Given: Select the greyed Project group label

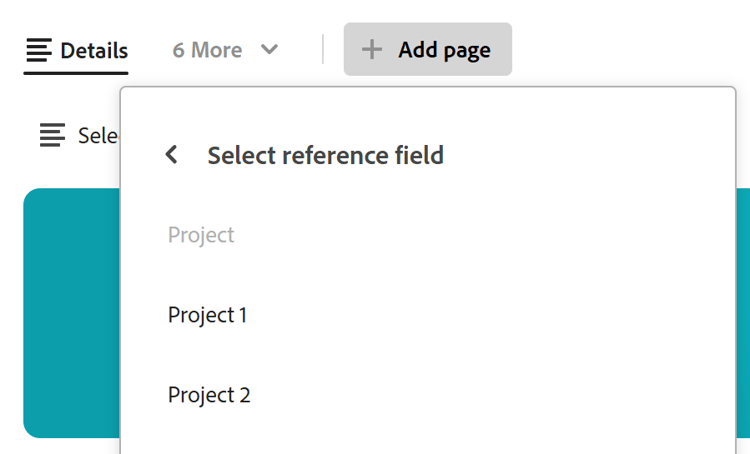Looking at the screenshot, I should click(201, 235).
